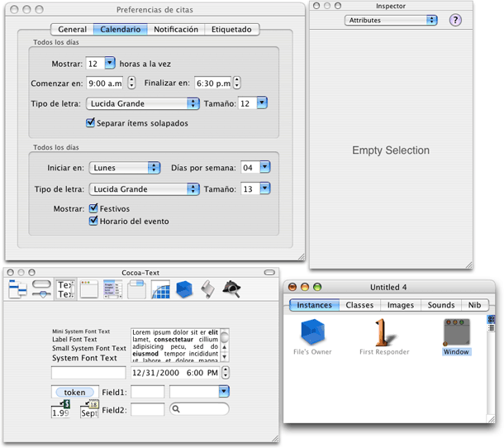Switch to the Classes tab
The width and height of the screenshot is (504, 448).
pos(359,305)
